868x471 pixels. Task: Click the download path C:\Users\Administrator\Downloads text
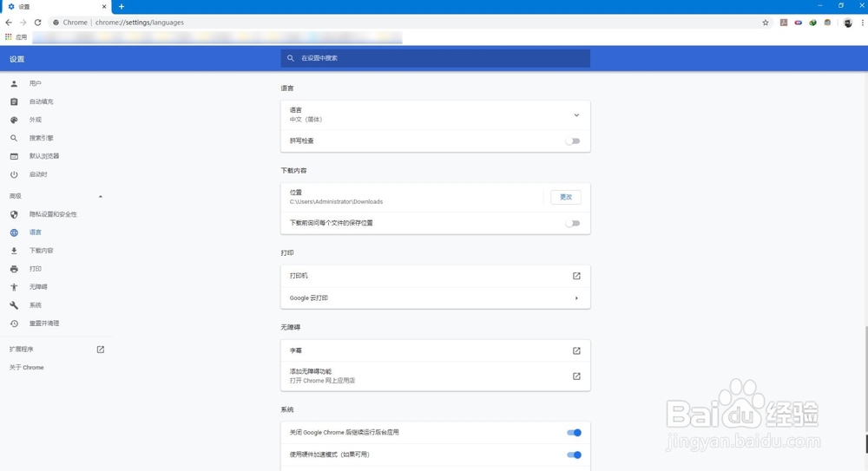(336, 202)
